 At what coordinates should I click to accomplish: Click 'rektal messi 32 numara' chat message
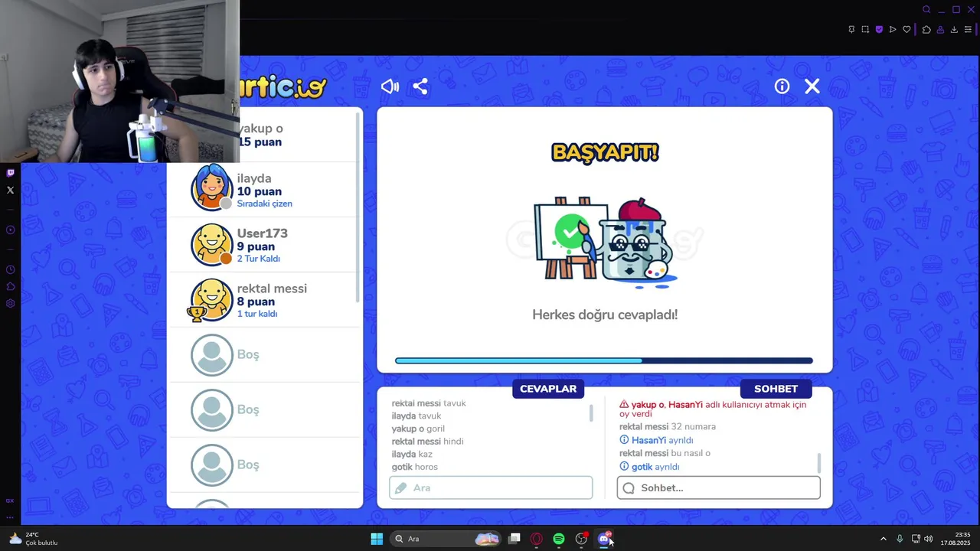pyautogui.click(x=668, y=426)
